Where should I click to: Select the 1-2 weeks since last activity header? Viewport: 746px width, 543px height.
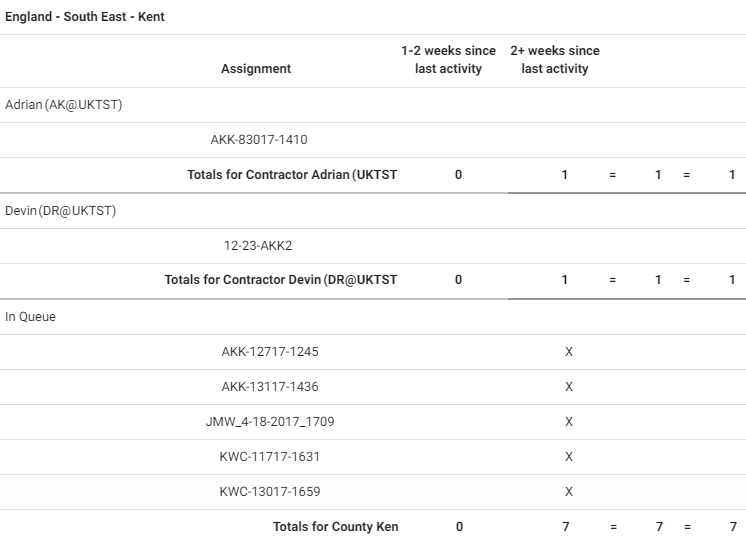pyautogui.click(x=448, y=60)
